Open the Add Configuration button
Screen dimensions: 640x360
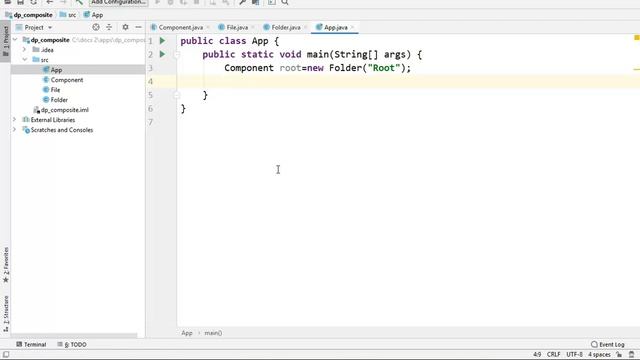coord(119,2)
